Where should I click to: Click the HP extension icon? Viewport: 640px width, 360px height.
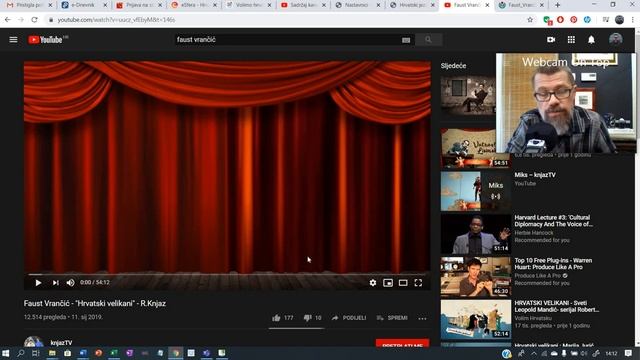click(587, 20)
